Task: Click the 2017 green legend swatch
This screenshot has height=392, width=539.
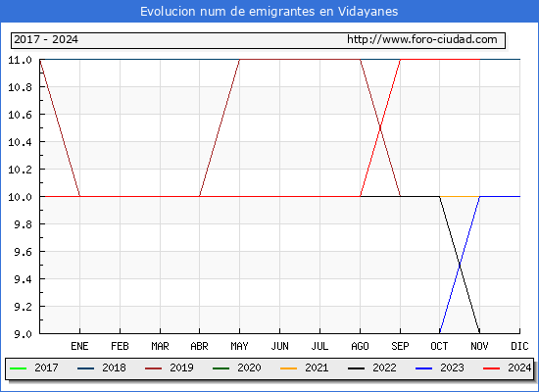Action: point(18,368)
